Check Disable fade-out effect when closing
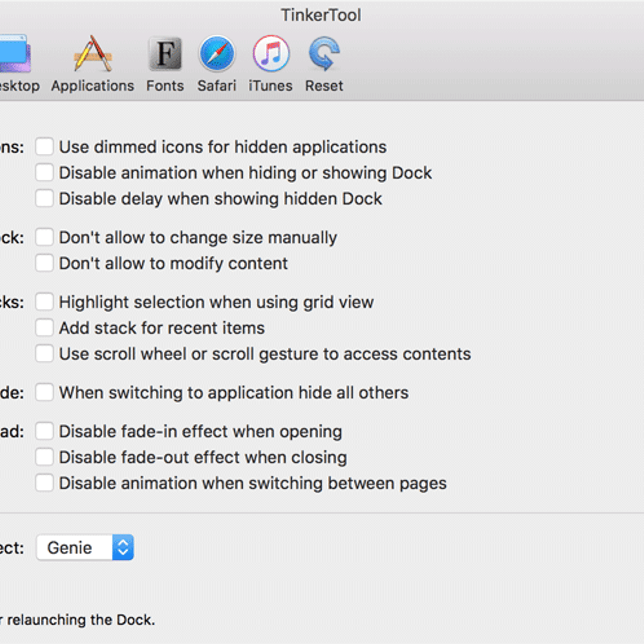Image resolution: width=644 pixels, height=644 pixels. click(x=44, y=457)
